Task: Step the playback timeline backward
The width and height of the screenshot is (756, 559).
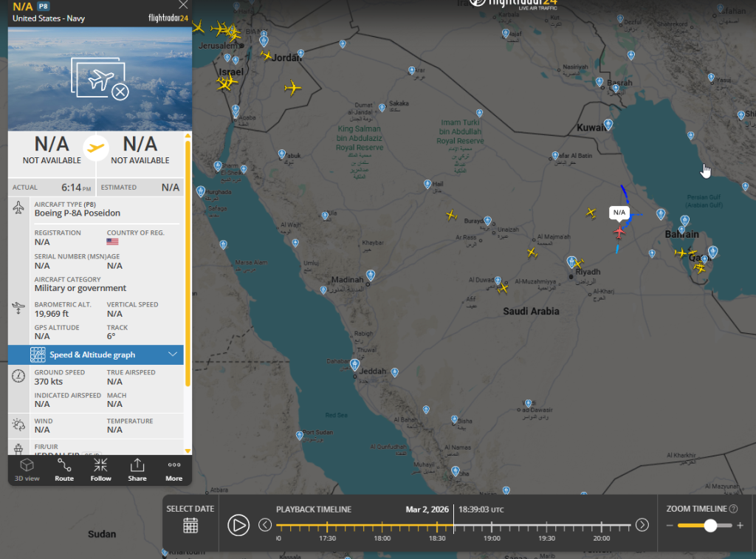Action: (265, 525)
